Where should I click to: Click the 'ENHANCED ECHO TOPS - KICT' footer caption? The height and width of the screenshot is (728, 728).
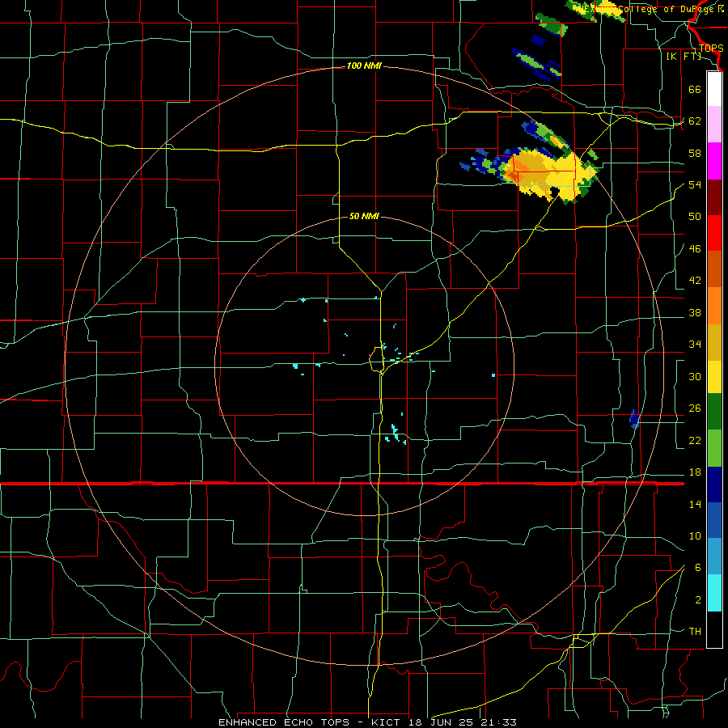tap(310, 722)
